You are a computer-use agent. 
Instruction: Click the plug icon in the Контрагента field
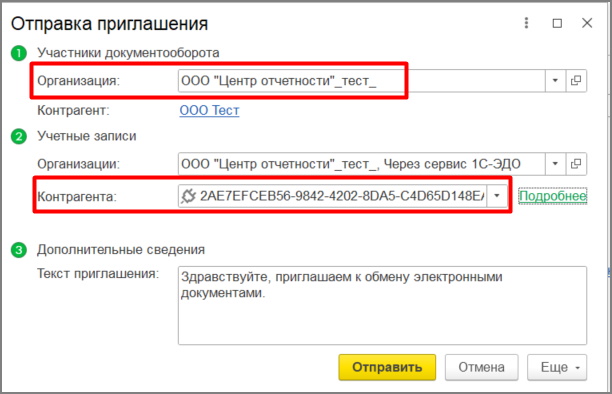point(189,196)
